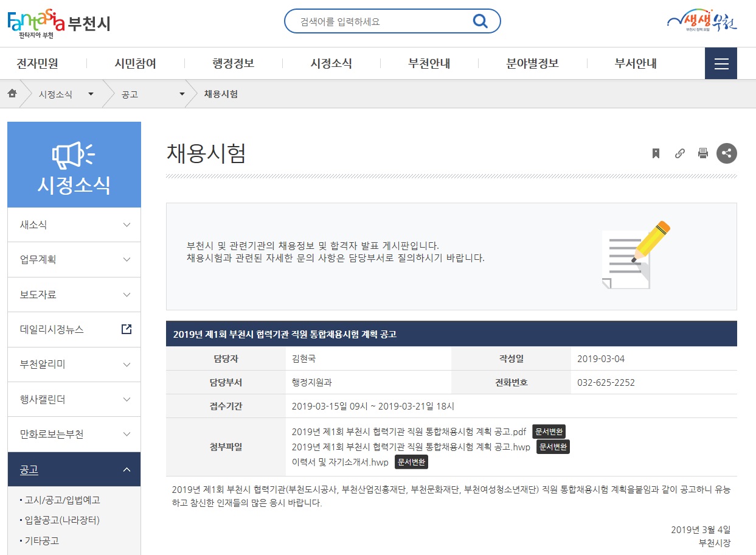Open the 전자민원 main menu

tap(38, 64)
